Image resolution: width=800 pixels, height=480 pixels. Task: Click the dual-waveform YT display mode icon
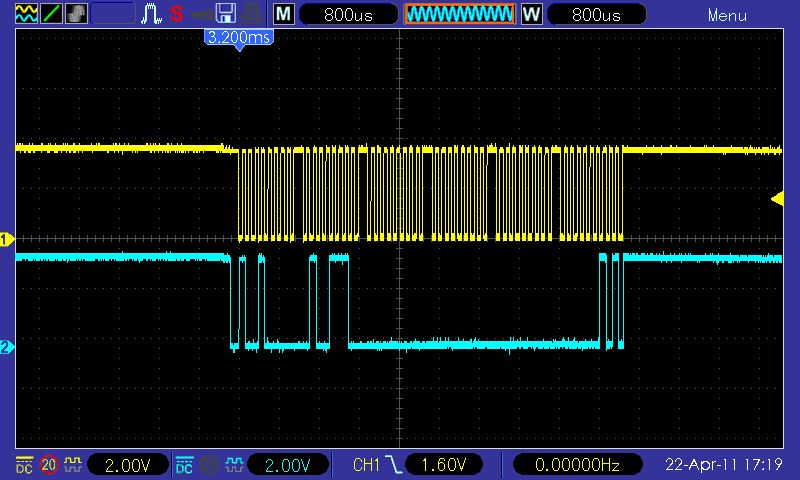point(26,14)
